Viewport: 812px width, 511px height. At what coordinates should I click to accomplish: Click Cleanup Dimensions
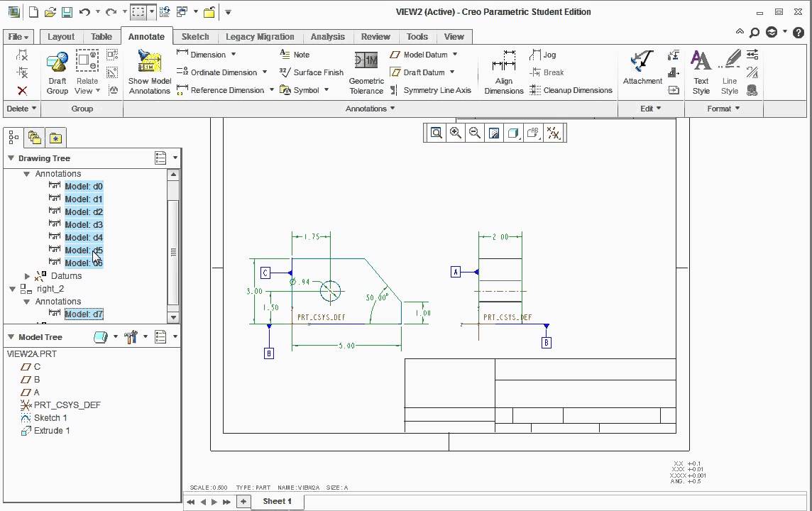(571, 90)
